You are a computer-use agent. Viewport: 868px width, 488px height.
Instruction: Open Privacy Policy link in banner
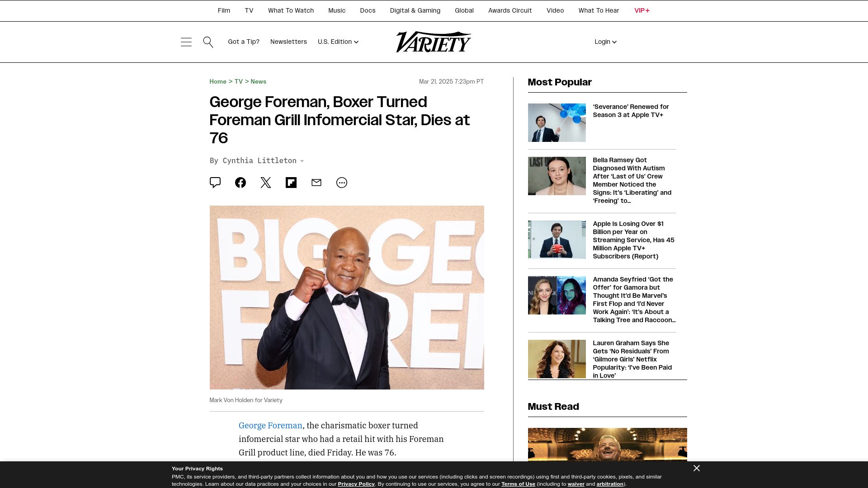356,484
